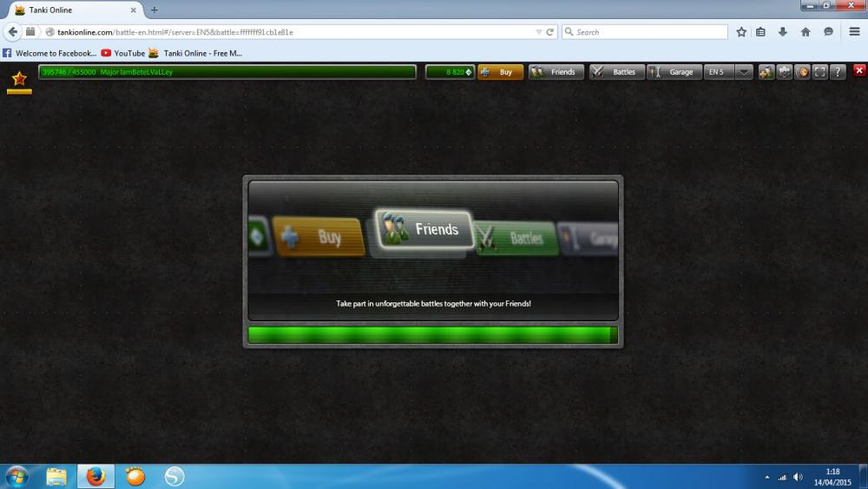Image resolution: width=868 pixels, height=489 pixels.
Task: Open the Battles section in top bar
Action: tap(616, 72)
